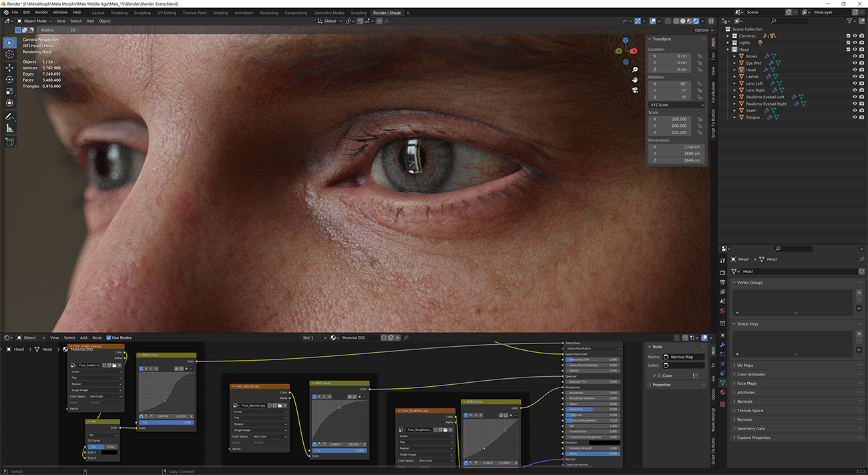Screen dimensions: 868x475
Task: Click the Add Cube tool icon
Action: (9, 142)
